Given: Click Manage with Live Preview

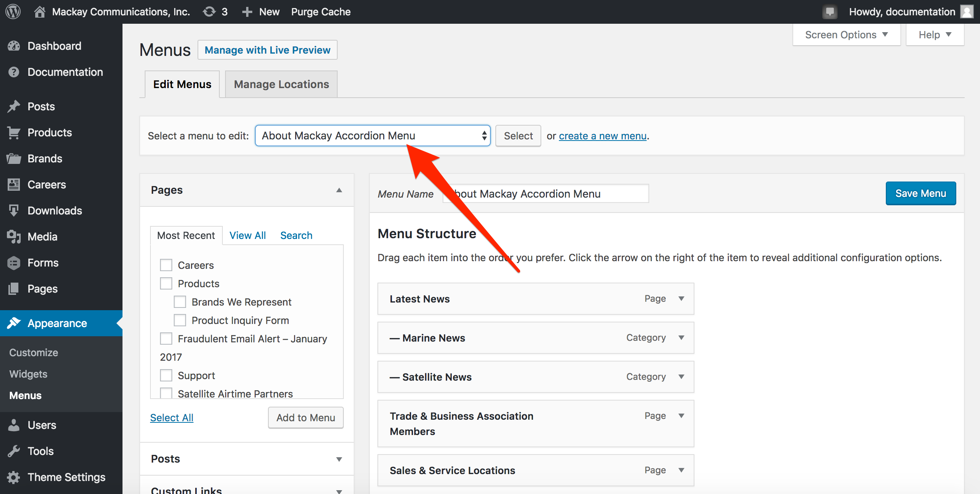Looking at the screenshot, I should pyautogui.click(x=268, y=50).
